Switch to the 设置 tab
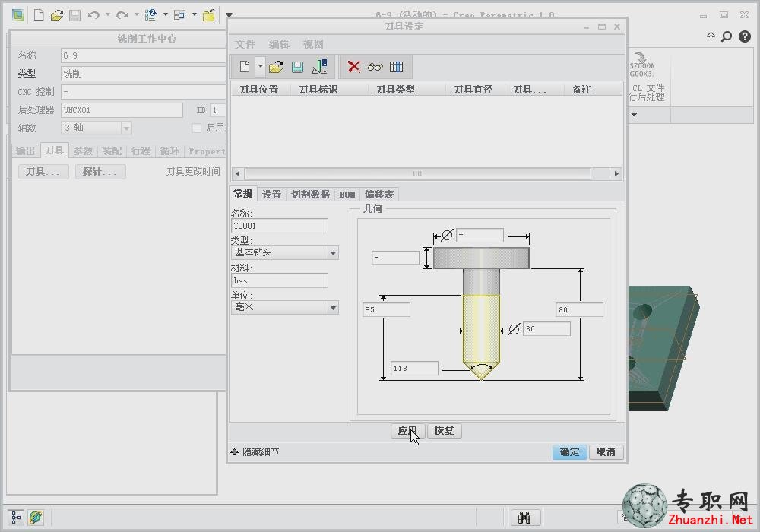760x532 pixels. pos(272,195)
